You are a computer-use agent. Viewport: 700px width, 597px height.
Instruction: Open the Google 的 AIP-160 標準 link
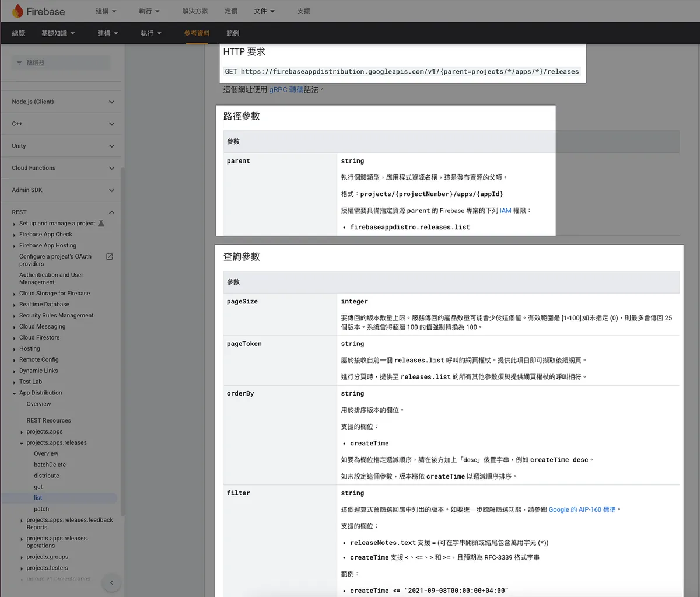(582, 509)
